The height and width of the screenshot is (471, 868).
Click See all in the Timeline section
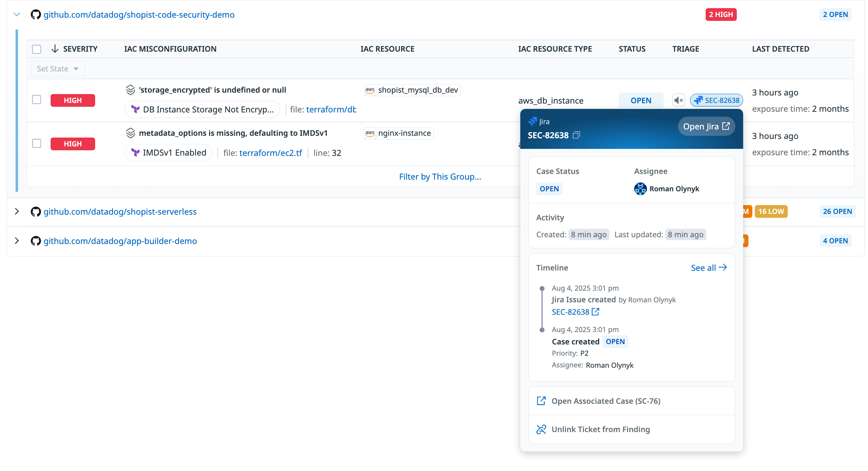(708, 268)
